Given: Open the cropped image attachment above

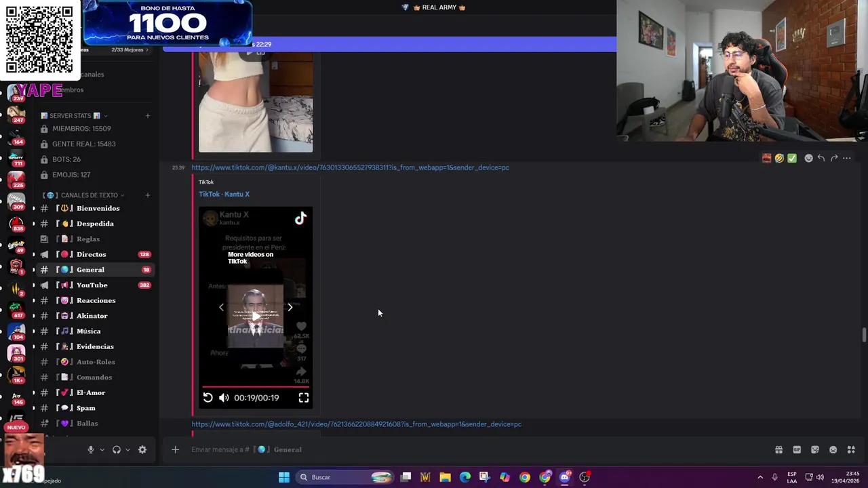Looking at the screenshot, I should click(256, 102).
